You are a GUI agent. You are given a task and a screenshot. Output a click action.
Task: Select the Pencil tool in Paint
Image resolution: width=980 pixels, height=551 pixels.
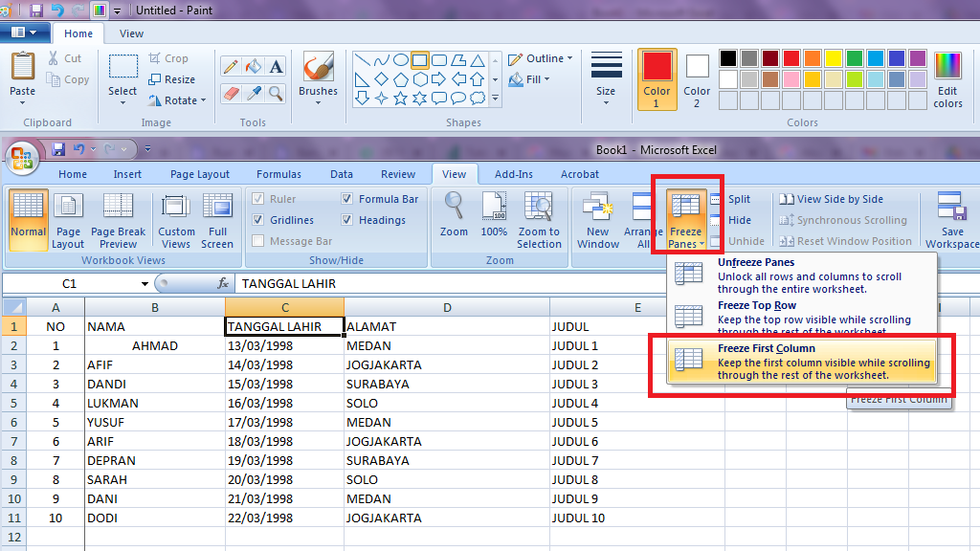point(230,66)
